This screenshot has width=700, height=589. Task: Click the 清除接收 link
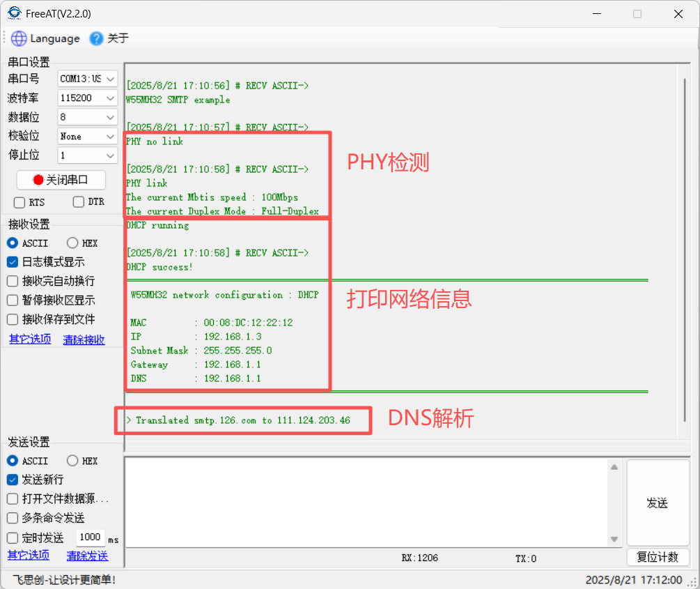[x=84, y=340]
